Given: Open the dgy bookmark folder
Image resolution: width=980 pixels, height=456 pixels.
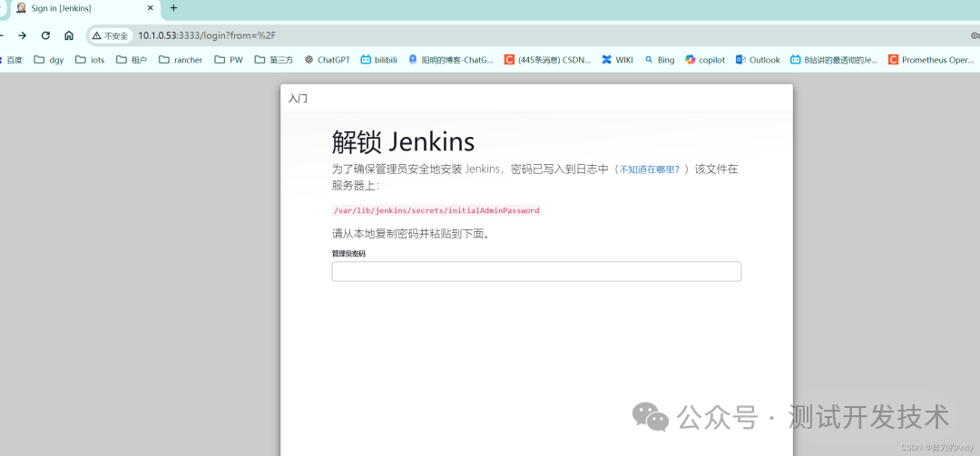Looking at the screenshot, I should point(49,60).
